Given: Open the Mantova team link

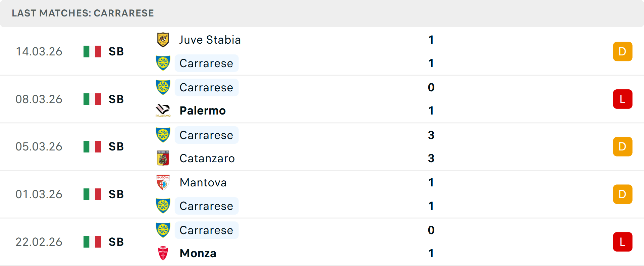Looking at the screenshot, I should (203, 182).
